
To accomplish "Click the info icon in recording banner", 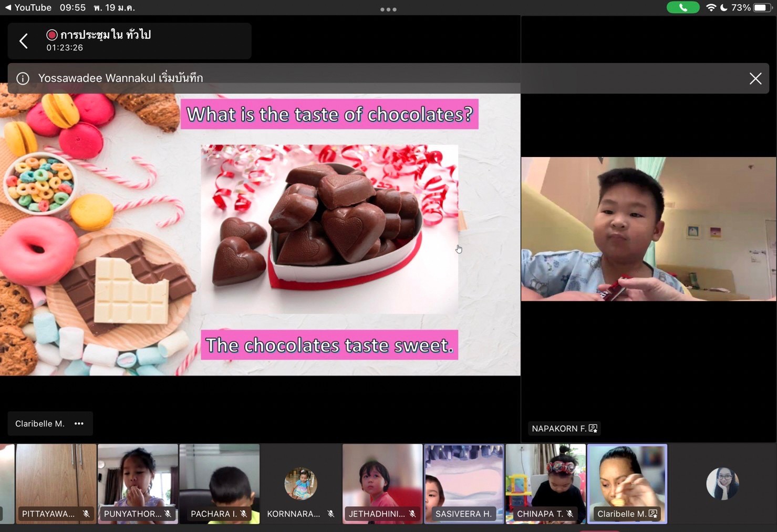I will 23,78.
